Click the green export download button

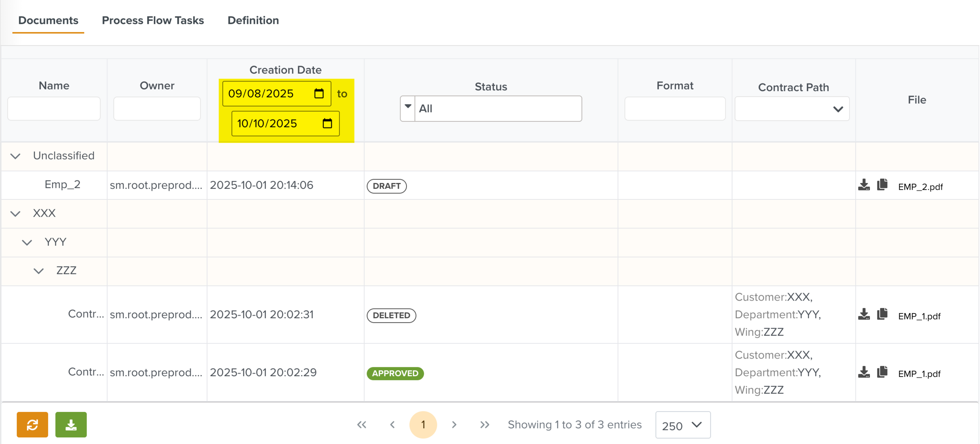(x=71, y=424)
